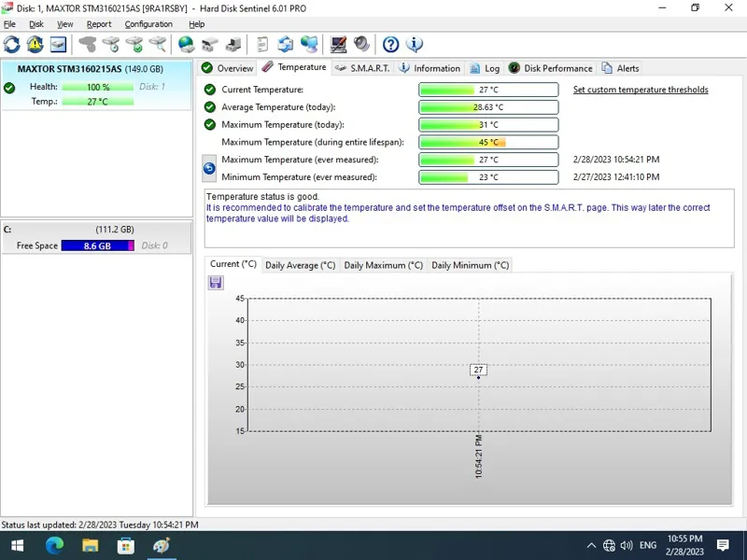Select the MAXTOR STM3160215AS disk entry
747x560 pixels.
96,85
